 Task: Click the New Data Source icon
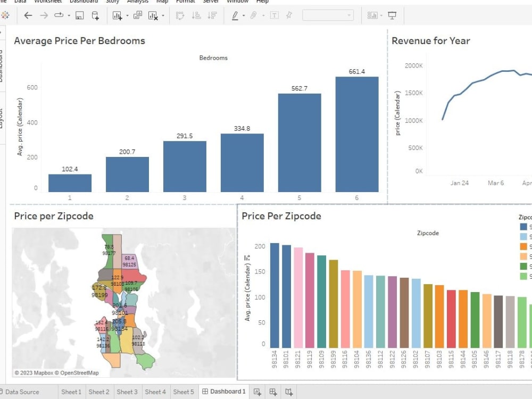tap(96, 15)
